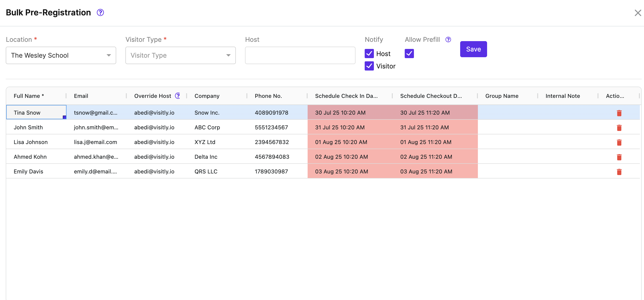Click John Smith's Group Name cell

[508, 127]
